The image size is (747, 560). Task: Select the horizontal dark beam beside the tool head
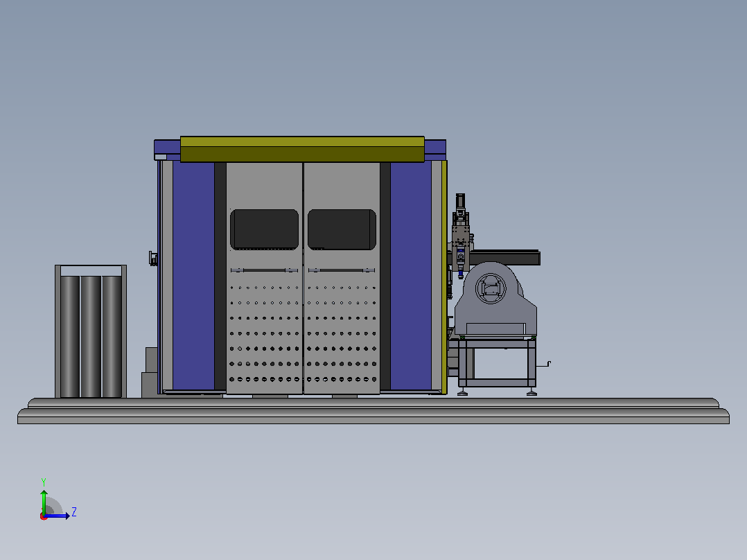pyautogui.click(x=506, y=257)
